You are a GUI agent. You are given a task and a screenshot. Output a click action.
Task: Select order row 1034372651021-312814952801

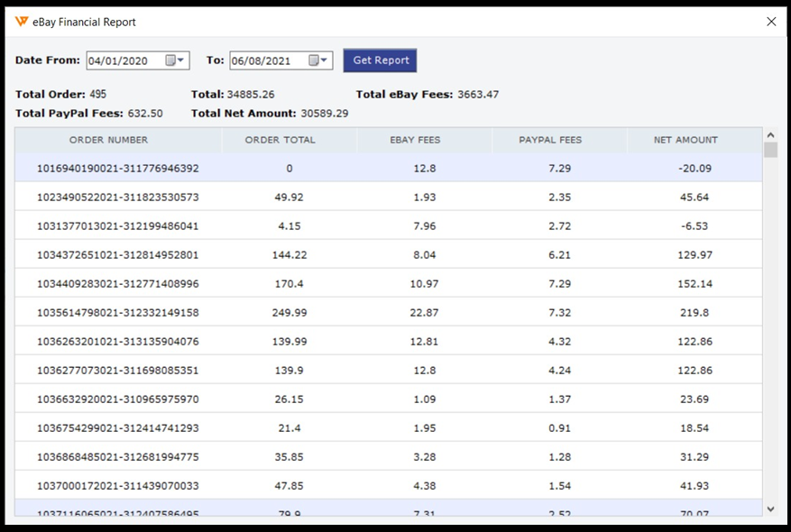118,255
